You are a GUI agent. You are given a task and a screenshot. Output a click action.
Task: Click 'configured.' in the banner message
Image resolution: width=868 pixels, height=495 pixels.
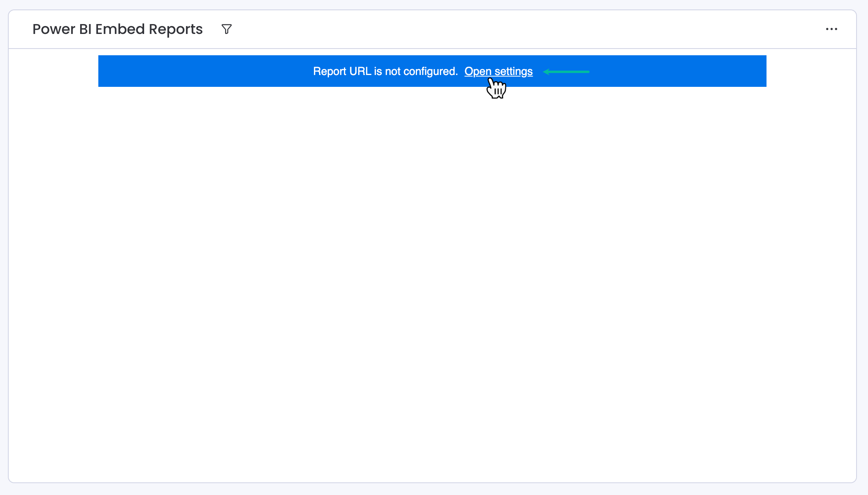(x=430, y=71)
